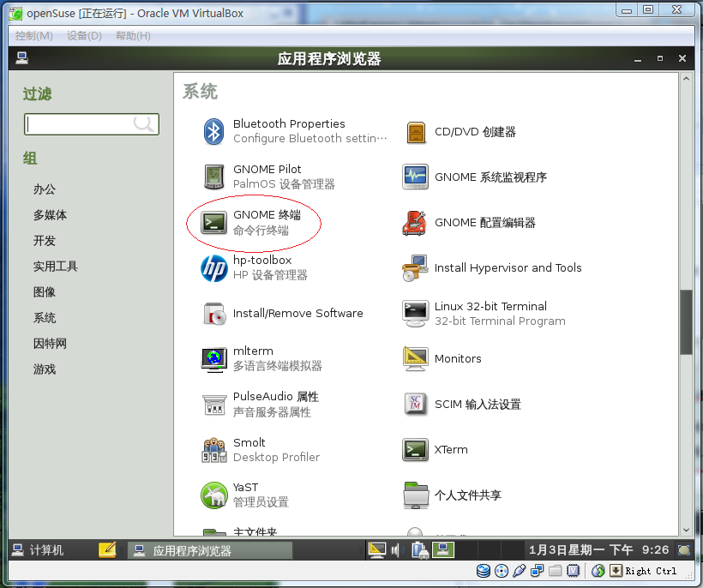Image resolution: width=703 pixels, height=588 pixels.
Task: Launch XTerm
Action: [435, 449]
